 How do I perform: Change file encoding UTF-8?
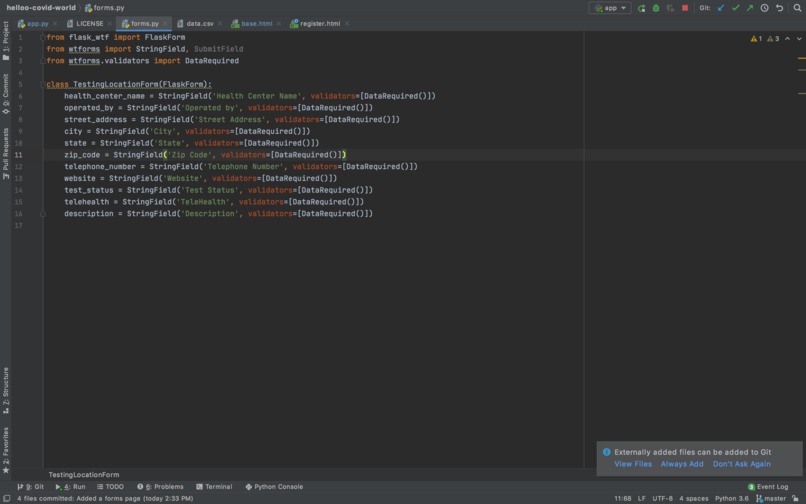pyautogui.click(x=662, y=498)
